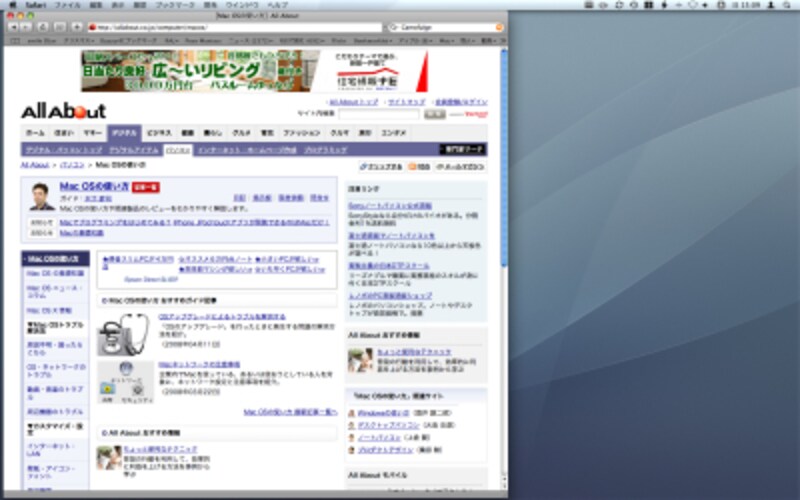The width and height of the screenshot is (800, 500).
Task: Click into the Safari address bar
Action: [230, 26]
